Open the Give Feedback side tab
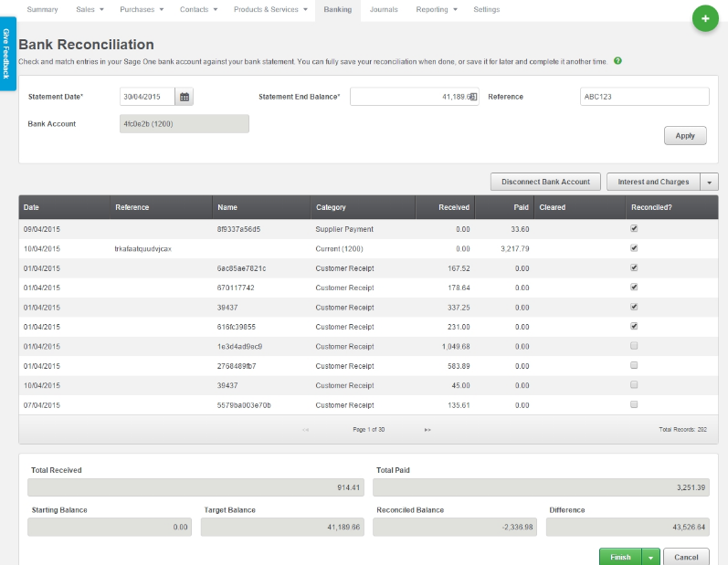The width and height of the screenshot is (728, 565). tap(7, 53)
